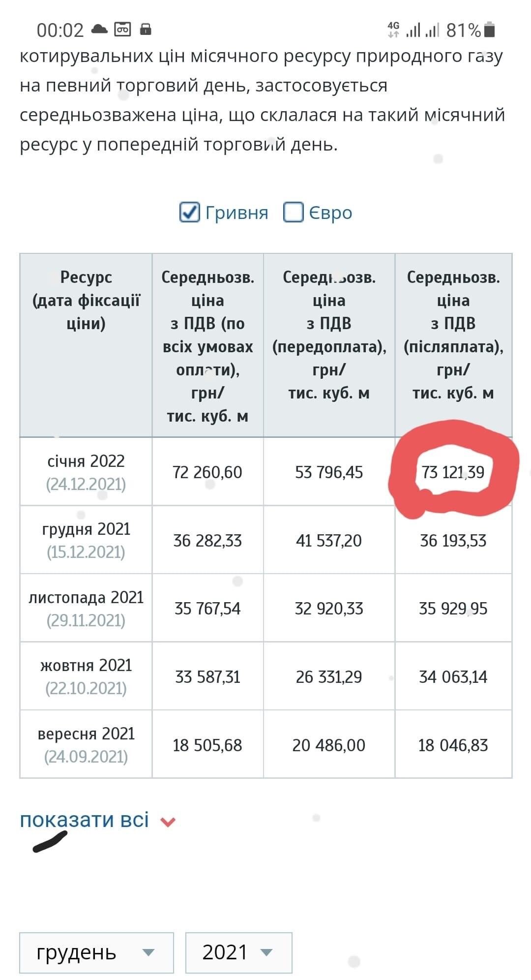This screenshot has width=531, height=980.
Task: Tap the Ресурс column header
Action: tap(86, 300)
